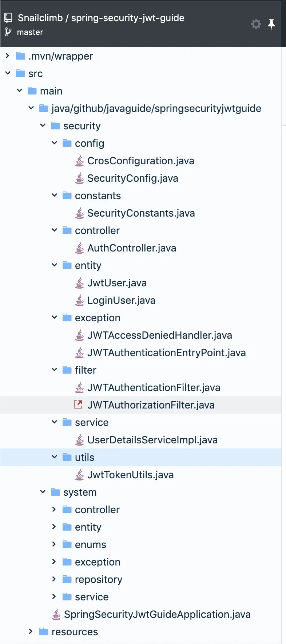Click the Java icon beside JwtTokenUtils.java

click(79, 475)
